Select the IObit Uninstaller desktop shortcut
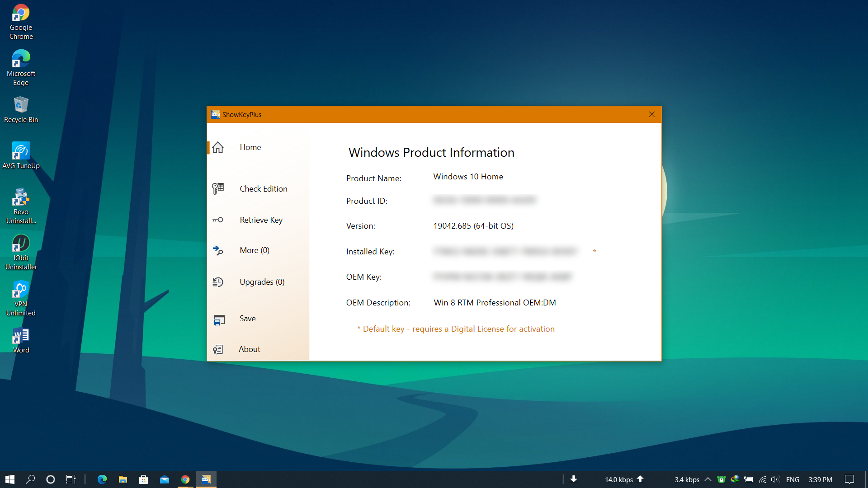The image size is (868, 488). coord(21,253)
